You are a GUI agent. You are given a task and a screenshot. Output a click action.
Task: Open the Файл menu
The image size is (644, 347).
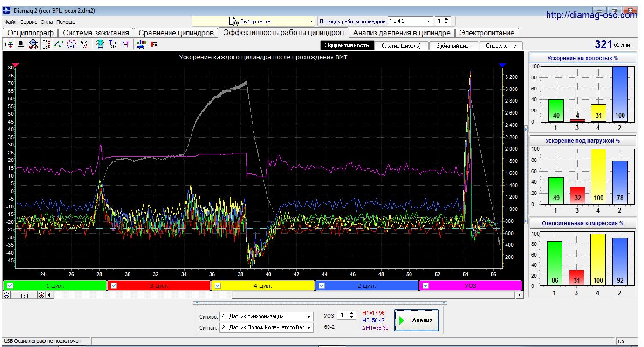tap(10, 22)
